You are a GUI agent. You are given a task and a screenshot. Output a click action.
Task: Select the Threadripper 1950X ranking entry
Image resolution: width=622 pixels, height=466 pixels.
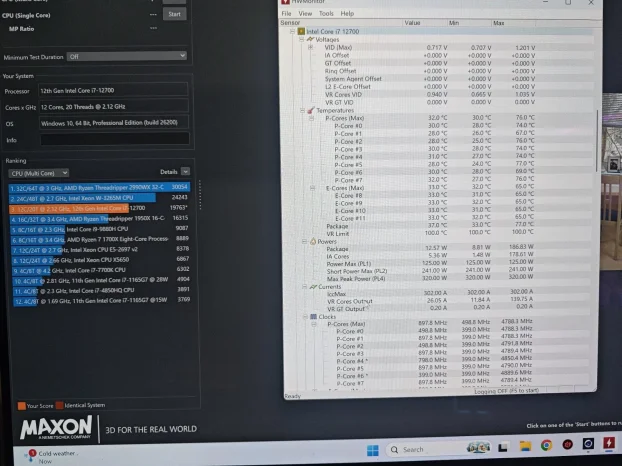click(x=100, y=218)
